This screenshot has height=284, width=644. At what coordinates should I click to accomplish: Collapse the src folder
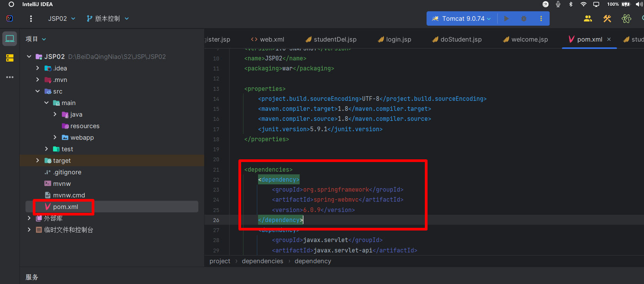[37, 91]
